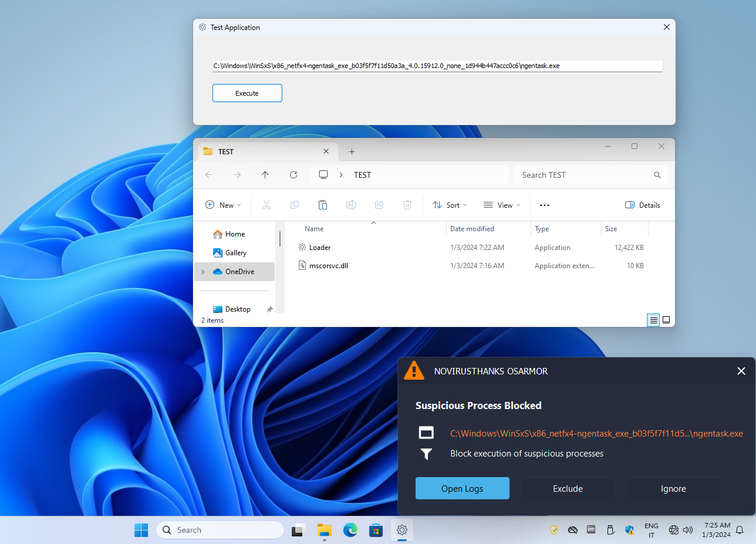Open the New dropdown menu
This screenshot has height=544, width=756.
tap(223, 205)
